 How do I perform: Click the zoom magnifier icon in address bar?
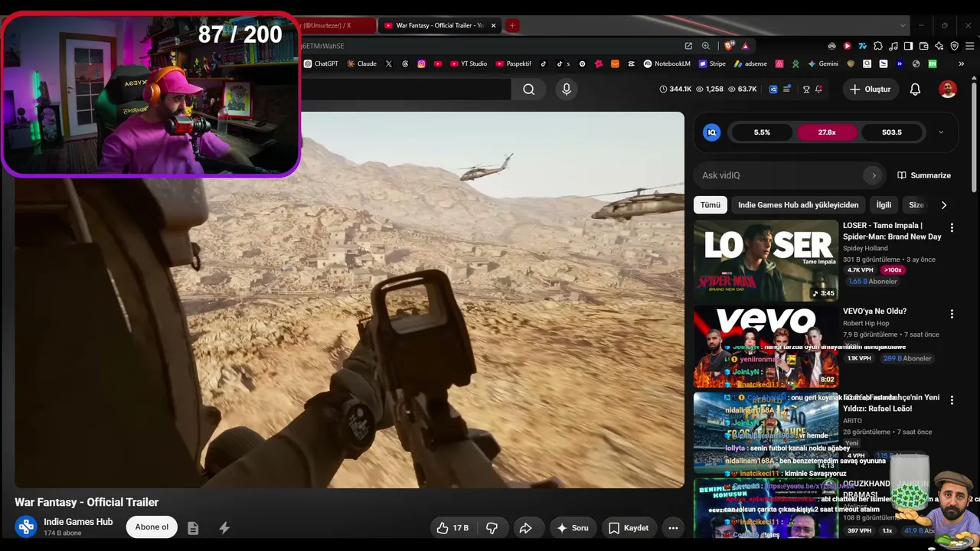pyautogui.click(x=706, y=46)
